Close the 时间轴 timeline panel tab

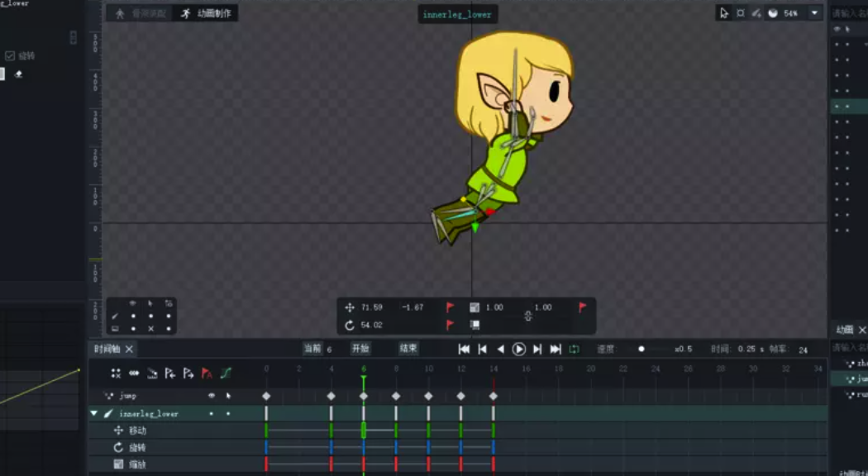click(129, 349)
